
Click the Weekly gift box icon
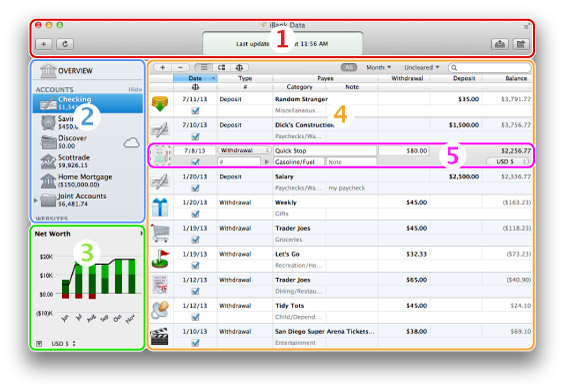tap(160, 207)
